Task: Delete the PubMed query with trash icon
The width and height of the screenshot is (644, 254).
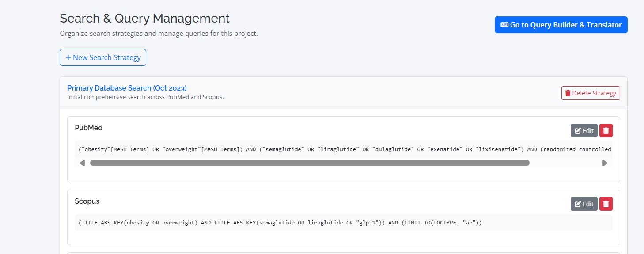Action: click(x=606, y=131)
